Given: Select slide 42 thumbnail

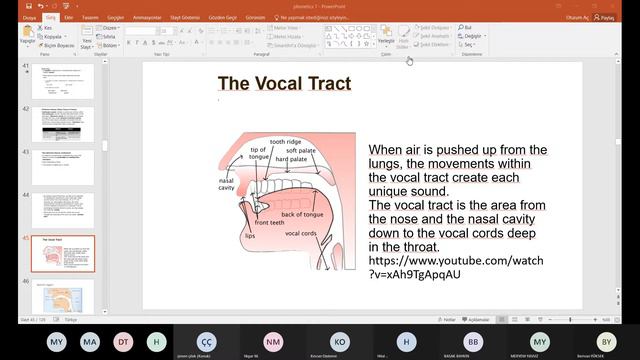Looking at the screenshot, I should pos(63,124).
